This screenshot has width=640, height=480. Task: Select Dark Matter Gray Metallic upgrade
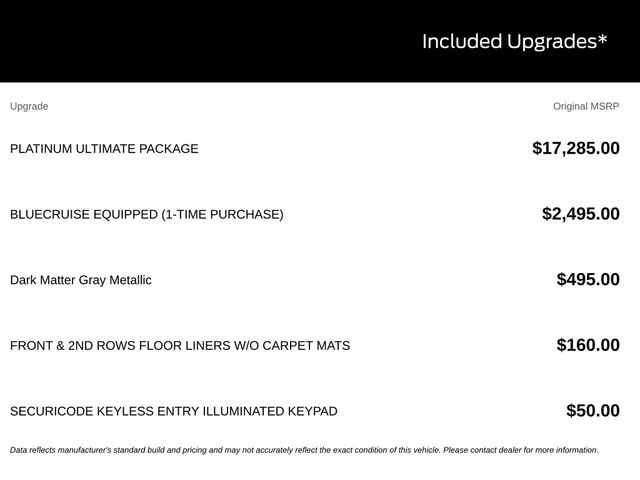pyautogui.click(x=81, y=280)
